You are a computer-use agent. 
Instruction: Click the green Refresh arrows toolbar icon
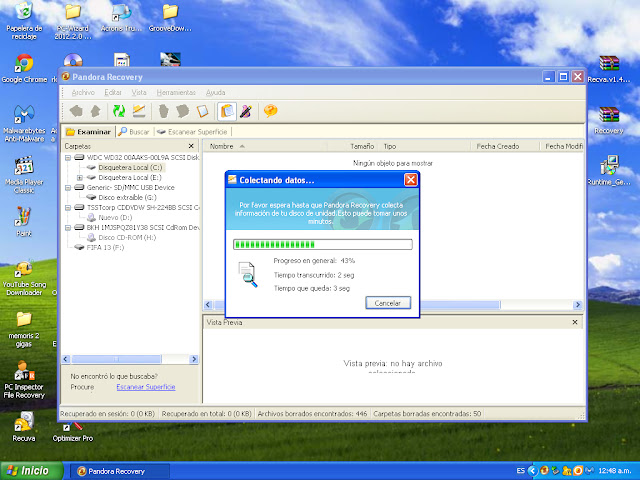coord(119,111)
